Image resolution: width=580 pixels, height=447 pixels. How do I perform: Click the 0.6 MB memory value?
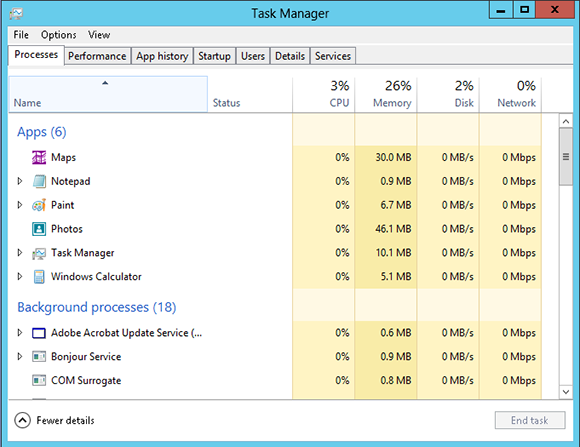tap(396, 333)
